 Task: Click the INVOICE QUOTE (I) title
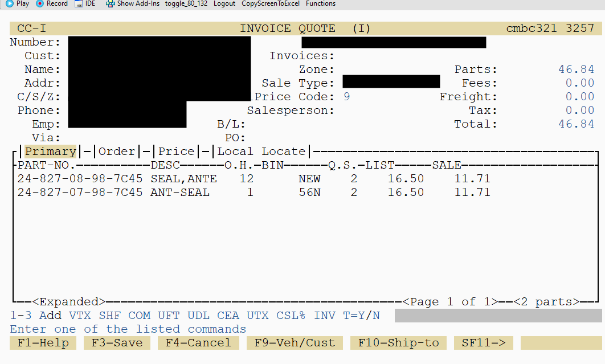(305, 28)
